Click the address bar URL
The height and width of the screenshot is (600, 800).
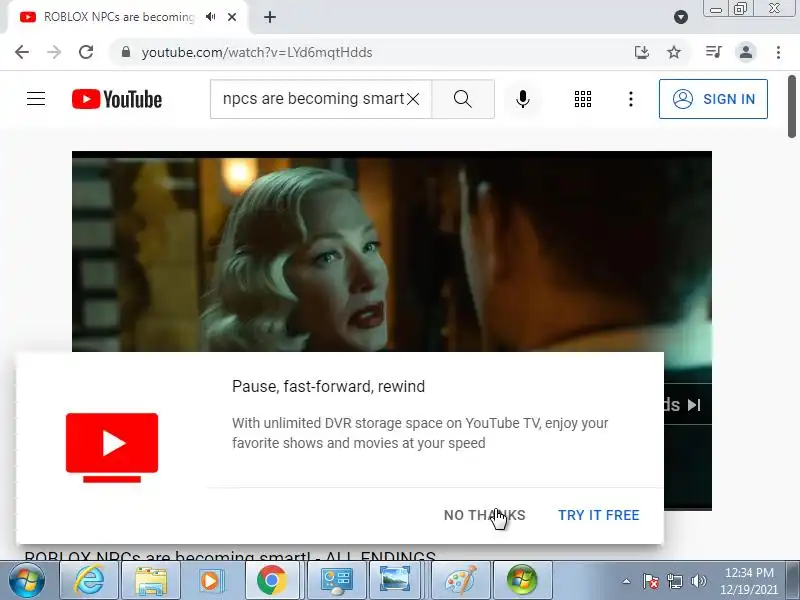[257, 53]
